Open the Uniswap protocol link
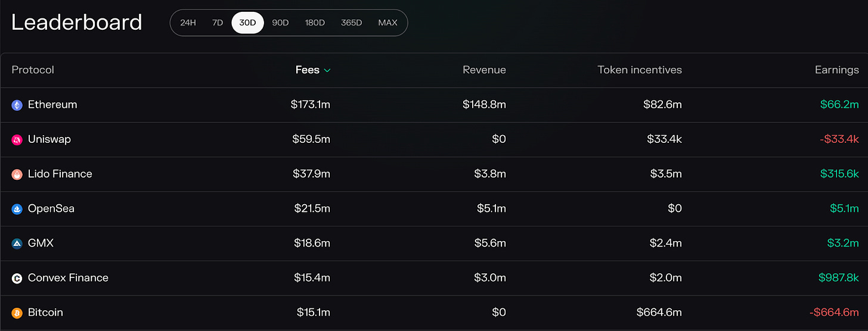The width and height of the screenshot is (868, 331). point(49,139)
